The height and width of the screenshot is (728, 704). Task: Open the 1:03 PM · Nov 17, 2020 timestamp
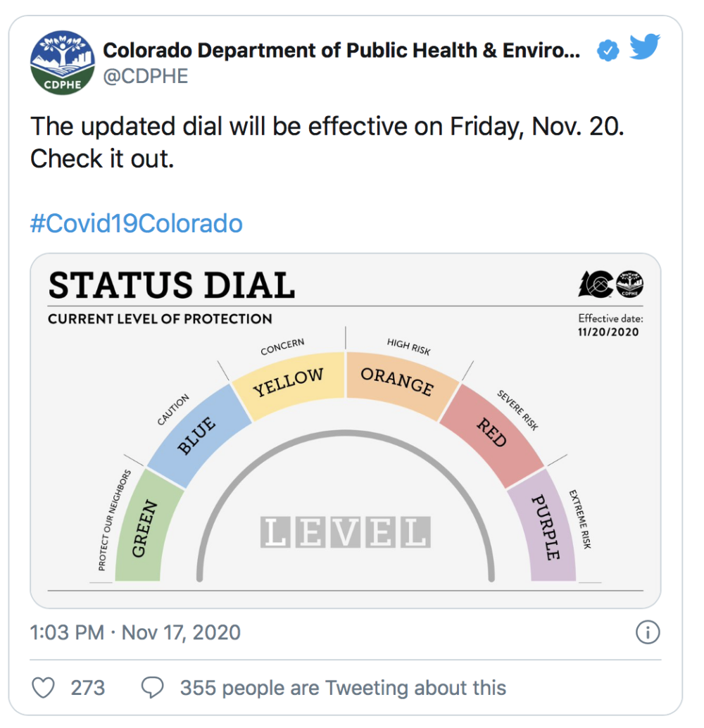(x=135, y=632)
